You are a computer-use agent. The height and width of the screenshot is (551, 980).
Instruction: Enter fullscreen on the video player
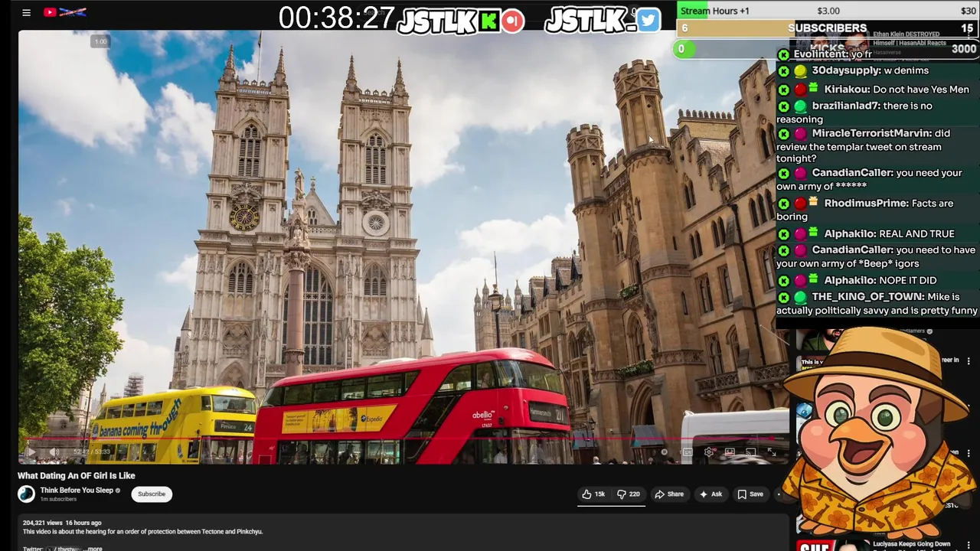(x=772, y=452)
